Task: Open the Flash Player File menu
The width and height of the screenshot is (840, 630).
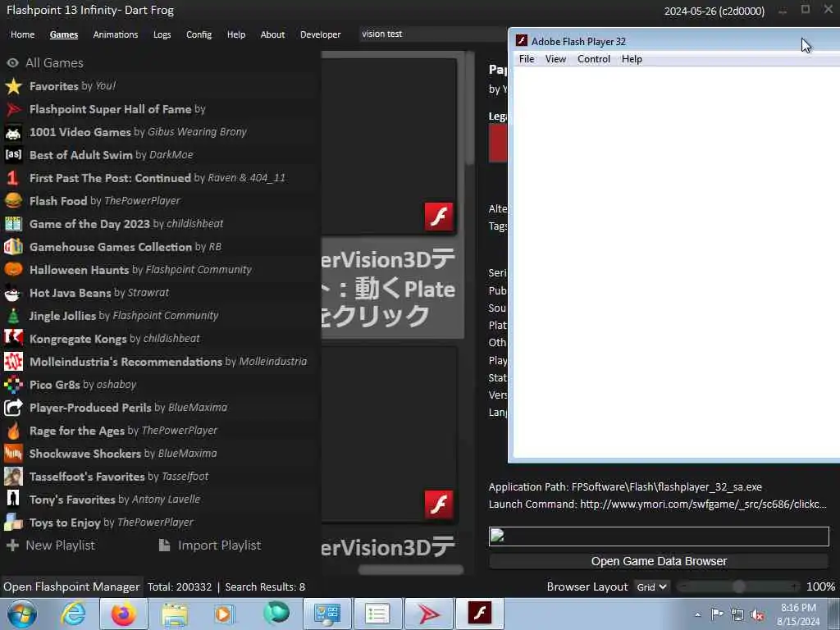Action: click(x=527, y=59)
